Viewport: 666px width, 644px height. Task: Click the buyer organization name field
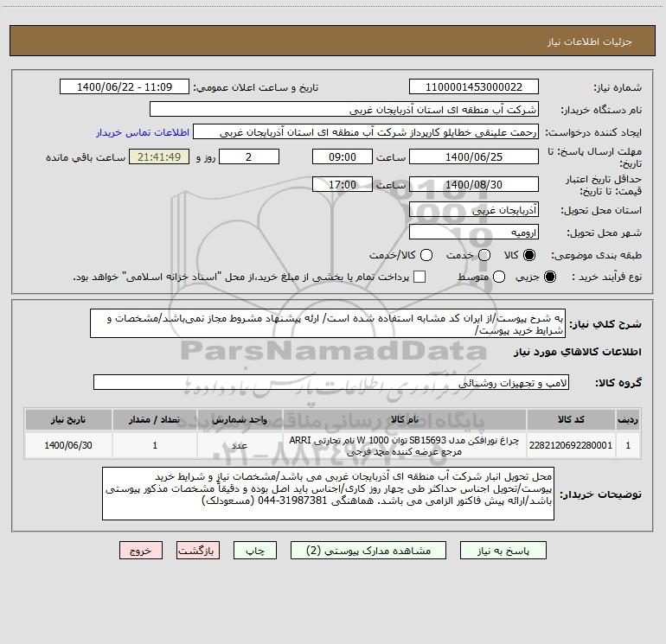point(344,110)
